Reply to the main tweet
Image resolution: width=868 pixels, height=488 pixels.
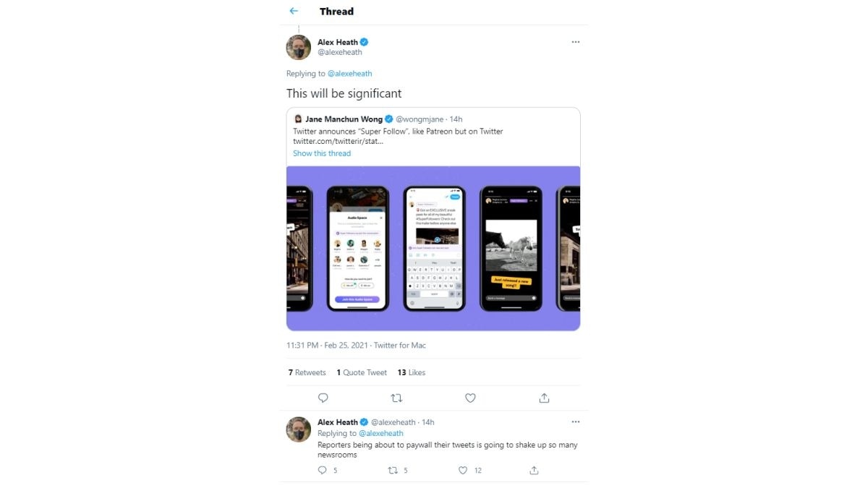click(323, 398)
